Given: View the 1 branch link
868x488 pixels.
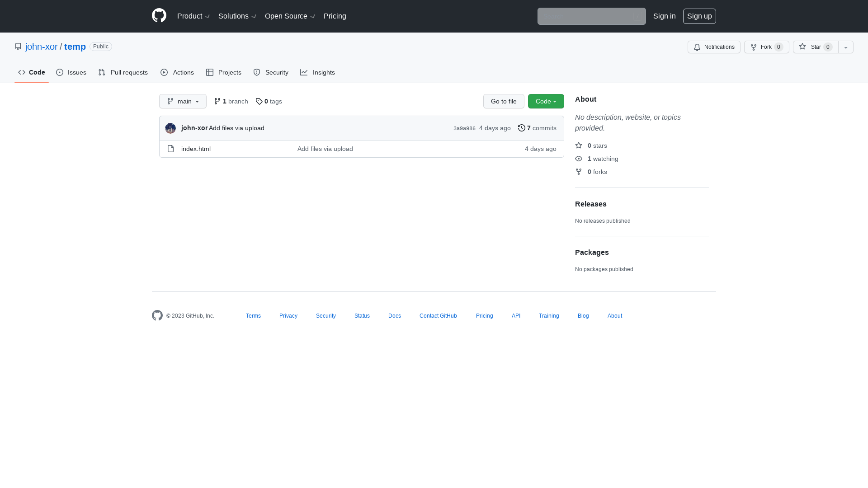Looking at the screenshot, I should [x=231, y=101].
